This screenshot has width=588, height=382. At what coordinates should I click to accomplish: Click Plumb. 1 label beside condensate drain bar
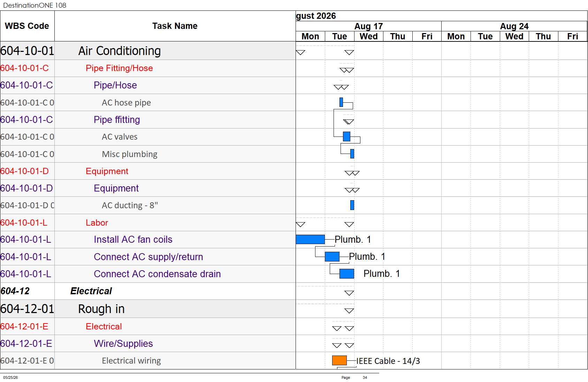382,274
